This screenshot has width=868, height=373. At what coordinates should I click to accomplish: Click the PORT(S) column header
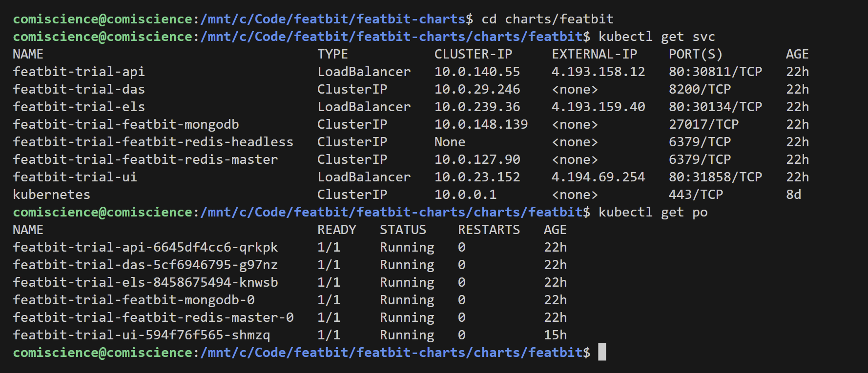[696, 54]
